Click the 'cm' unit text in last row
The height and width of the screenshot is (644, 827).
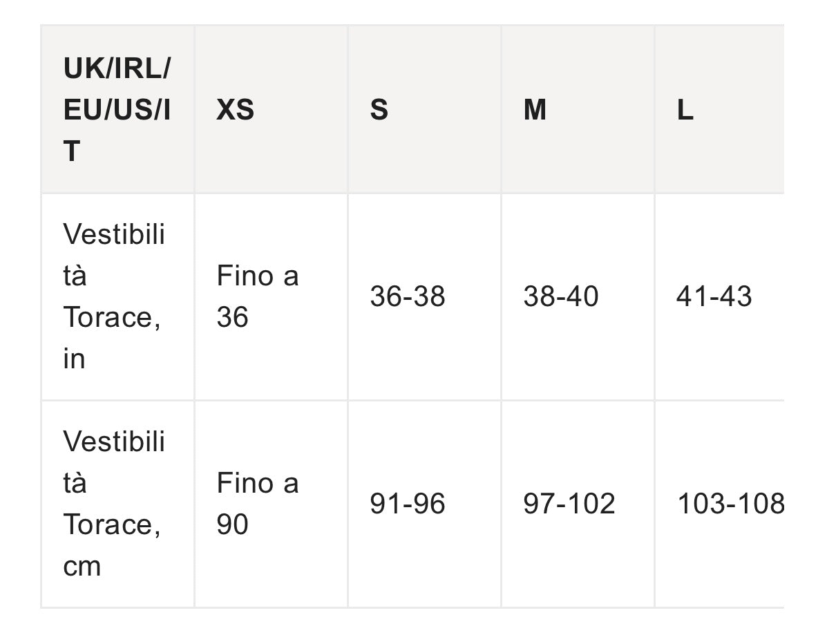pyautogui.click(x=82, y=567)
